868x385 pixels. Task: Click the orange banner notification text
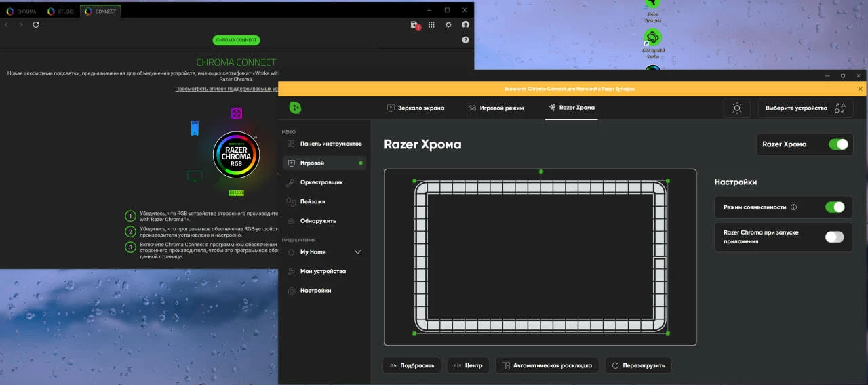[570, 89]
